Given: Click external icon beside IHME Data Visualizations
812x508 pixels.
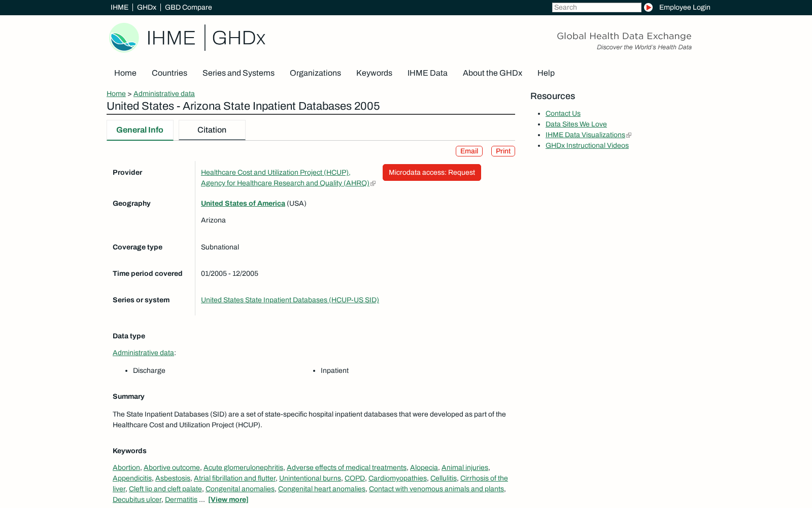Looking at the screenshot, I should pyautogui.click(x=629, y=136).
